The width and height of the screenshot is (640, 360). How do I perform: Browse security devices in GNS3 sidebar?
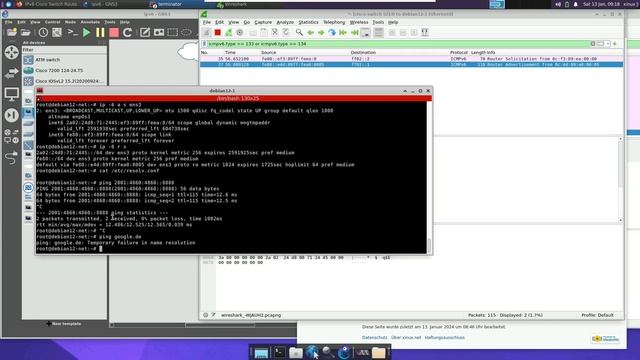[x=11, y=115]
